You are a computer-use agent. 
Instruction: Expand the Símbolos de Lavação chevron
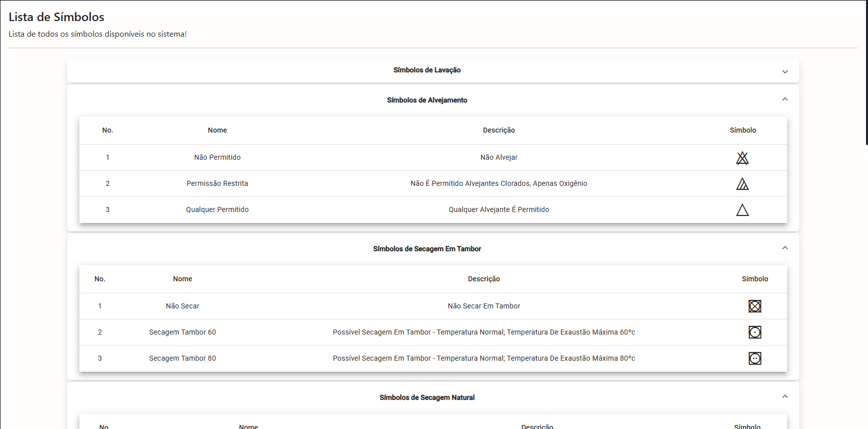(785, 72)
